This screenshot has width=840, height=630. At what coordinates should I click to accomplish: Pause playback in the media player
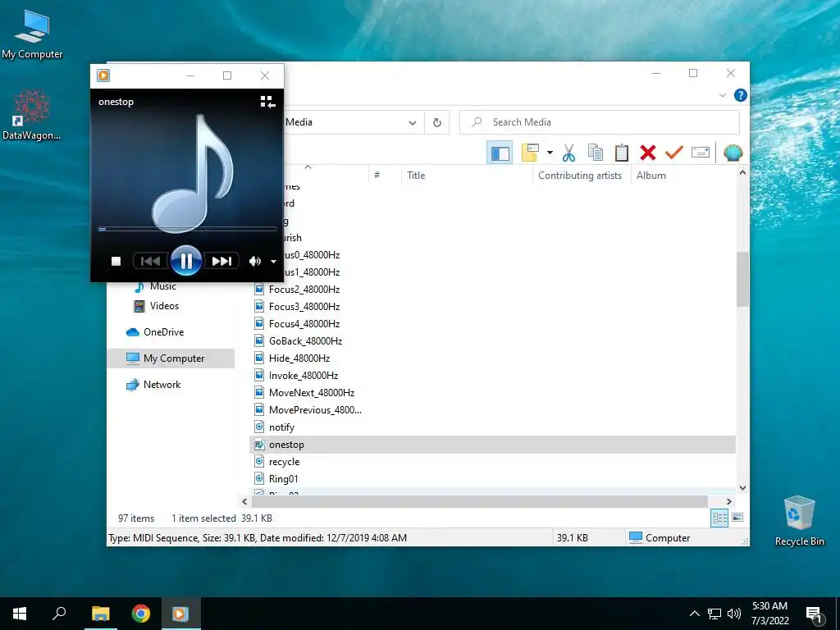(186, 261)
